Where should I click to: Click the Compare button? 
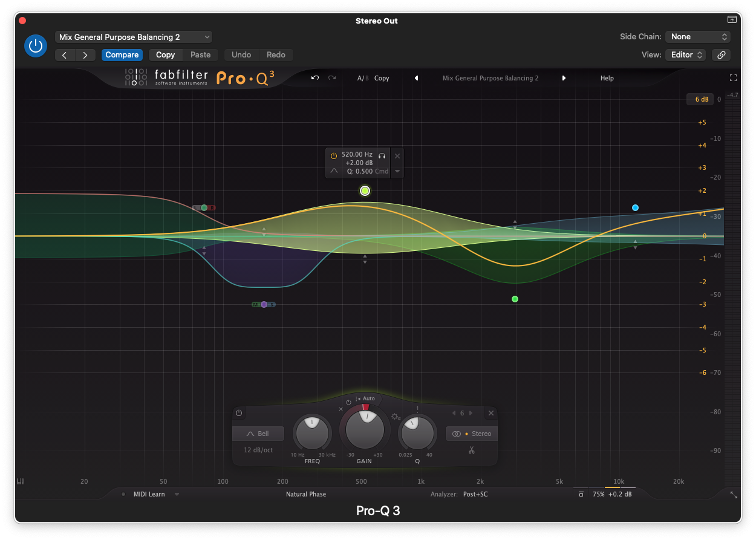[122, 55]
